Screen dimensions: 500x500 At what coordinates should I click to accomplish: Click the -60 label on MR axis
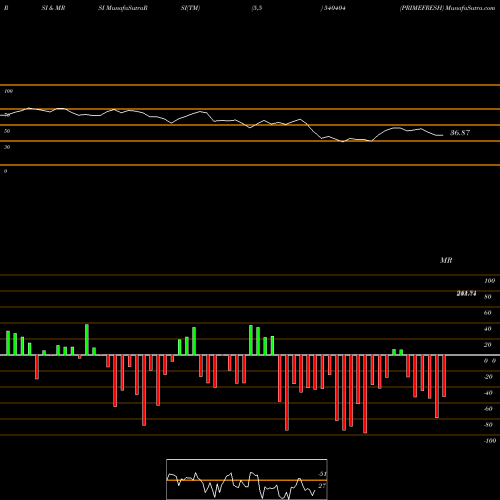(488, 409)
